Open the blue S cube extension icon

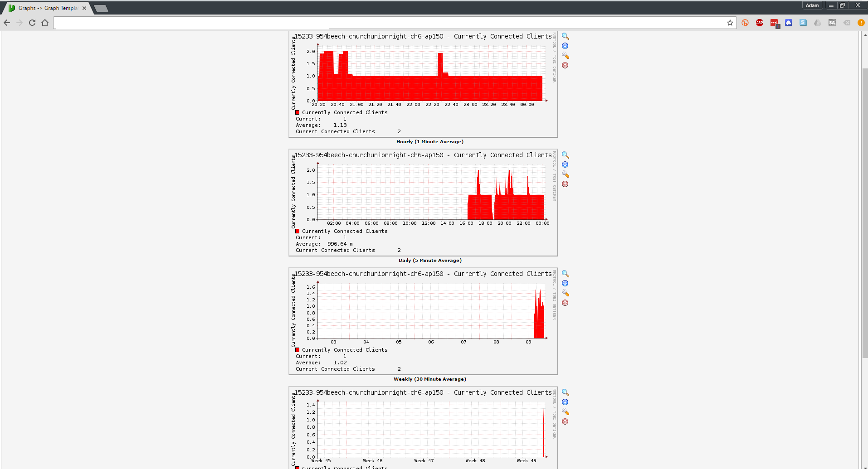click(803, 23)
